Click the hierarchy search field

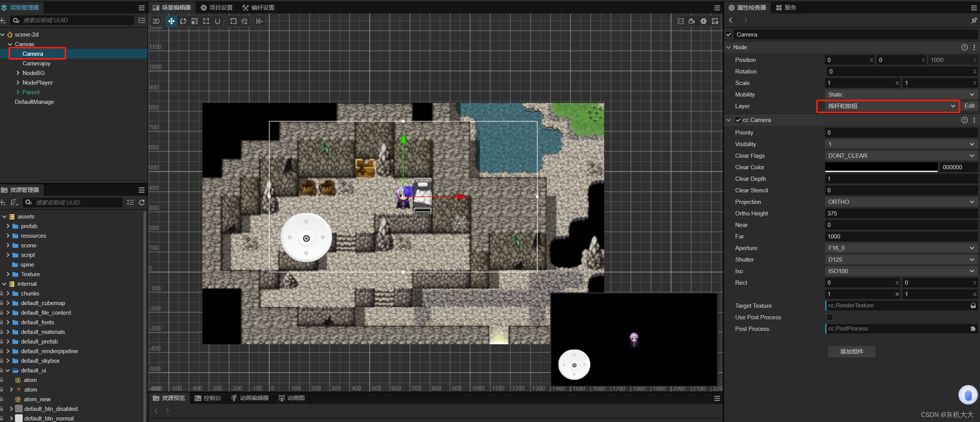coord(73,20)
